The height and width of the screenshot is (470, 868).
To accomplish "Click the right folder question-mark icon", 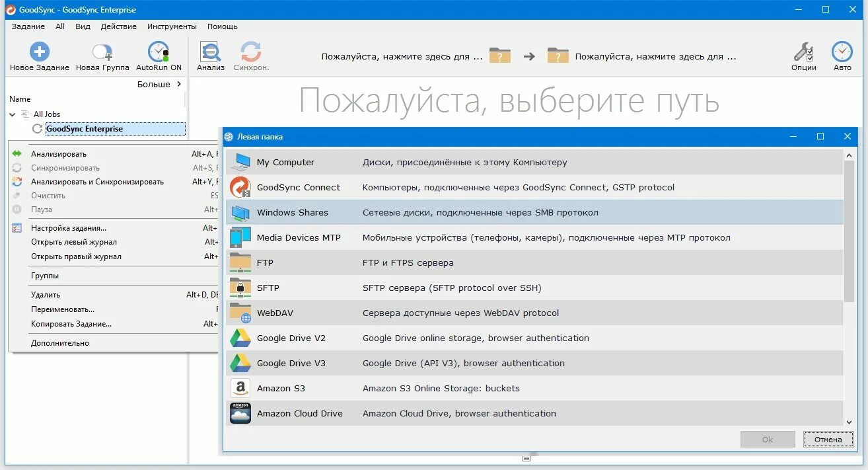I will (x=558, y=56).
